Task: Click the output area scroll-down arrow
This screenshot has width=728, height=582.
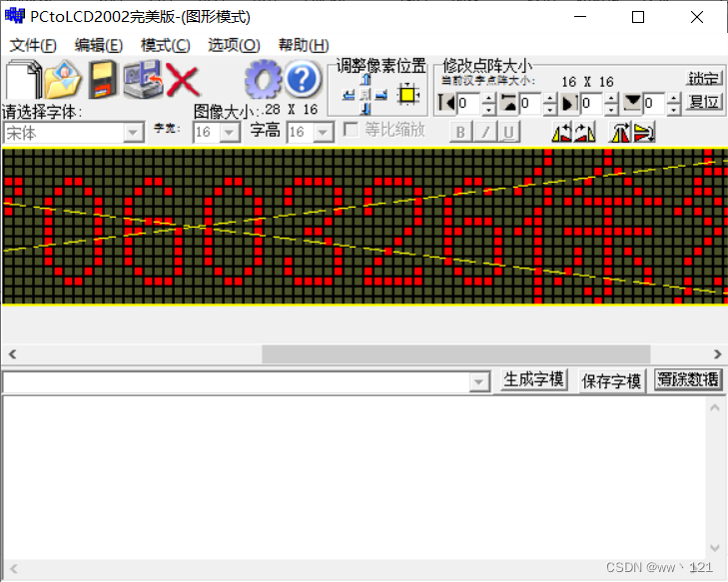Action: click(x=715, y=548)
